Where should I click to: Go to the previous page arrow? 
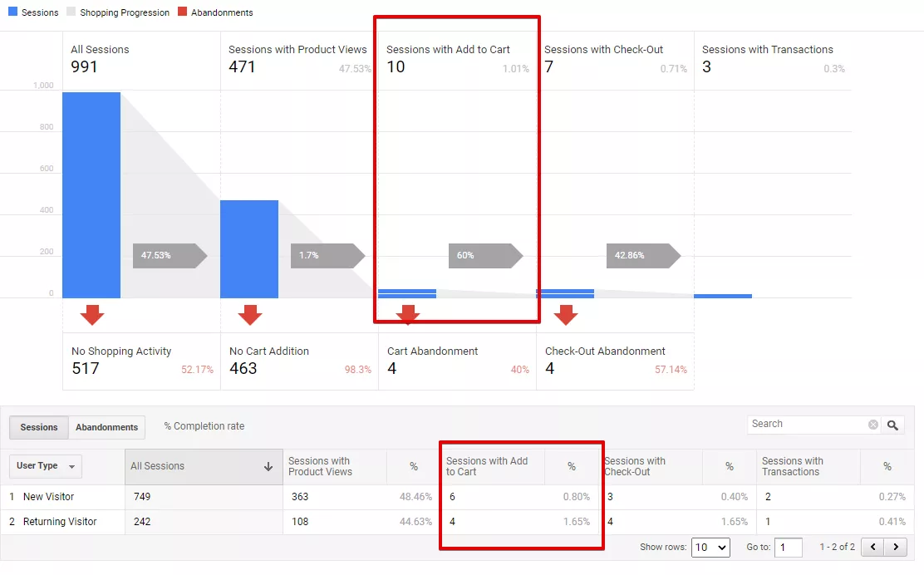click(872, 548)
